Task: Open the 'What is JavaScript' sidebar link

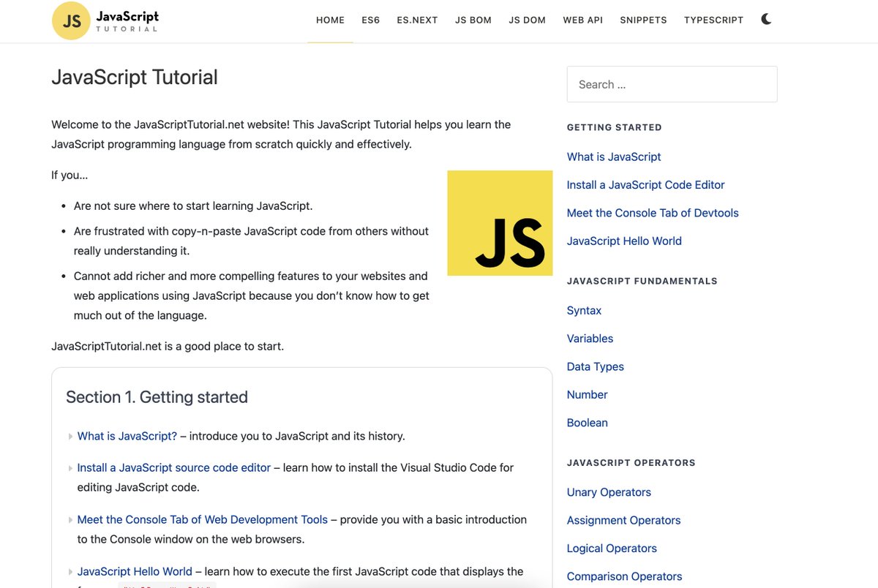Action: click(x=614, y=157)
